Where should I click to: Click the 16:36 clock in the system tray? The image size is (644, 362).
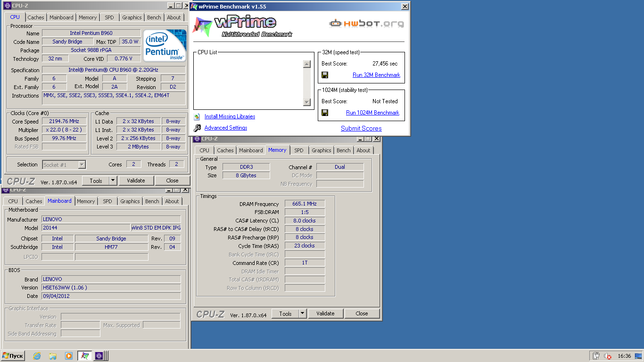[x=624, y=356]
